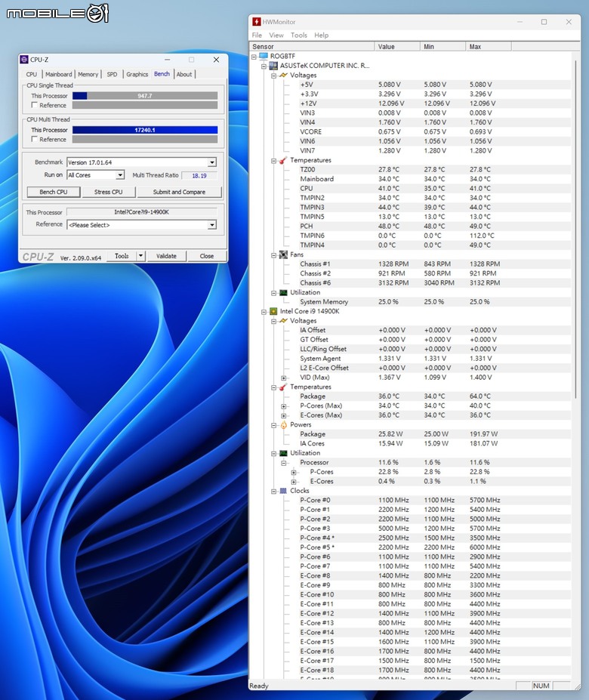
Task: Click the Sensor column header
Action: coord(312,46)
